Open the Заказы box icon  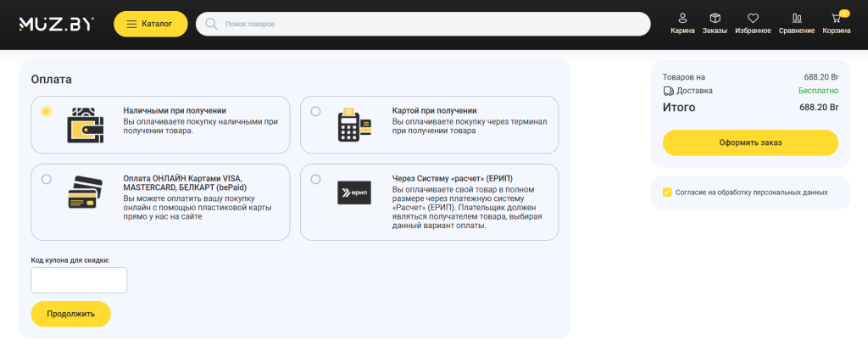(x=715, y=18)
